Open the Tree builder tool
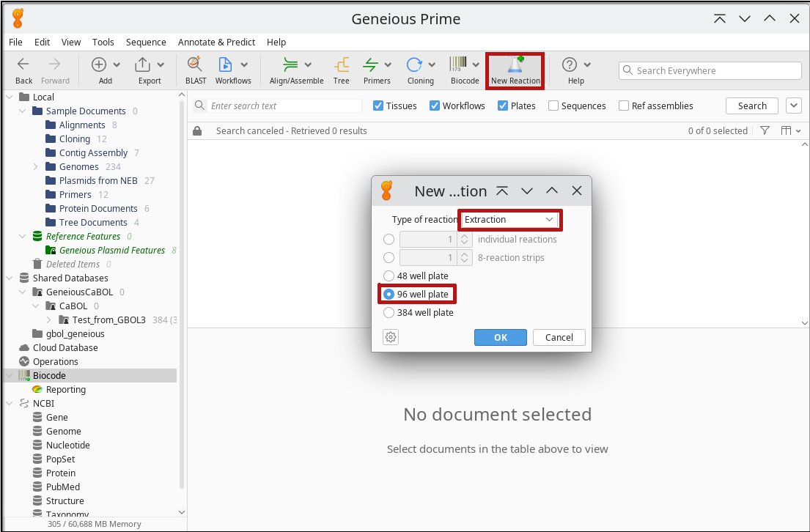Image resolution: width=810 pixels, height=532 pixels. pyautogui.click(x=341, y=65)
